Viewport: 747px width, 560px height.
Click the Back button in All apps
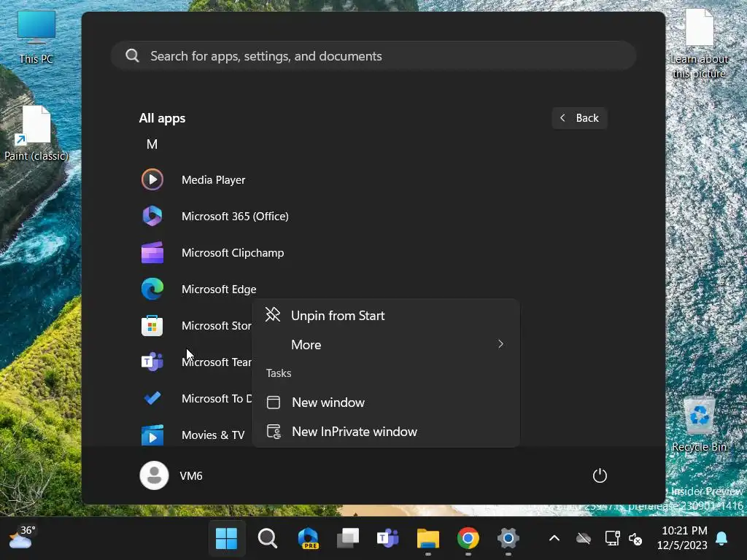tap(580, 117)
